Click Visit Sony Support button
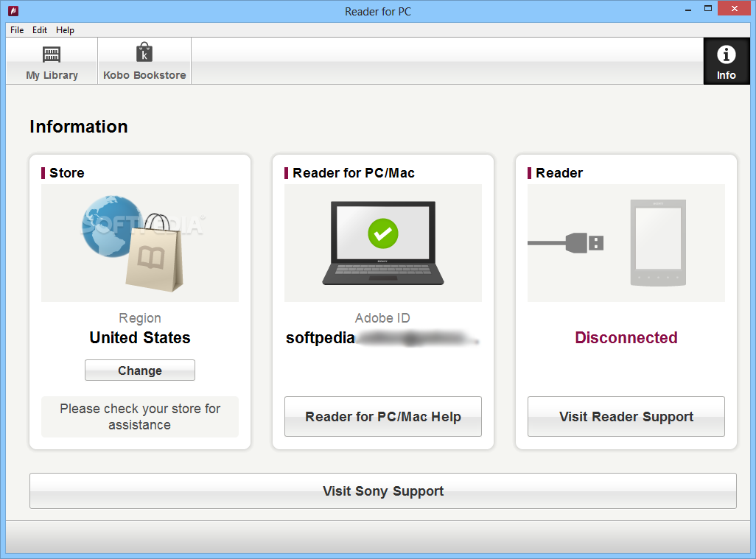 coord(383,491)
